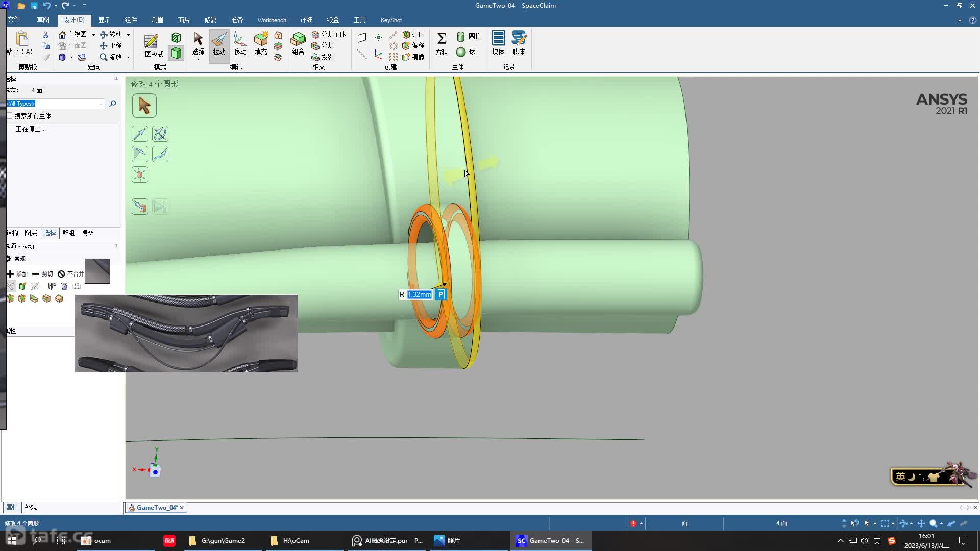Toggle the No Merge (不合并) option
The width and height of the screenshot is (980, 551).
tap(70, 274)
